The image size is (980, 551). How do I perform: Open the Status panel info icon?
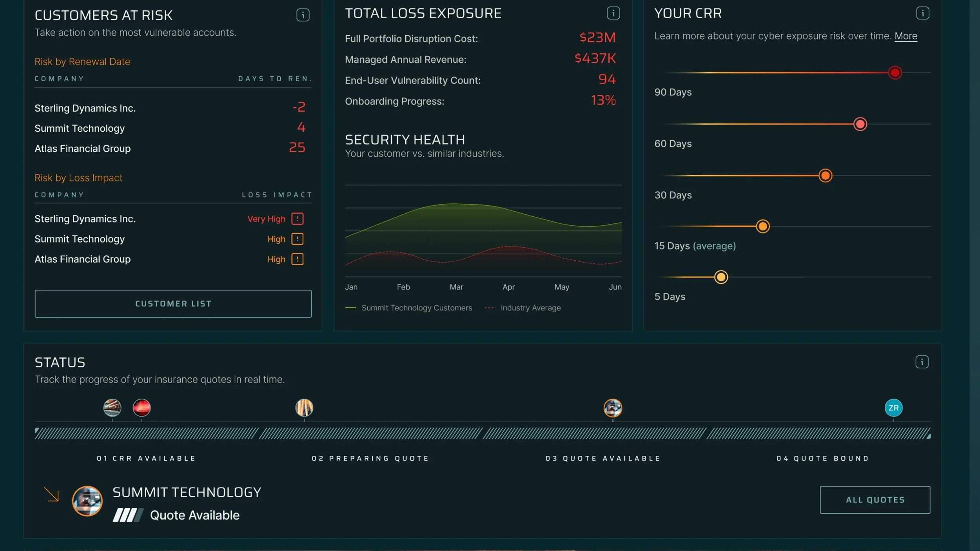pos(922,362)
